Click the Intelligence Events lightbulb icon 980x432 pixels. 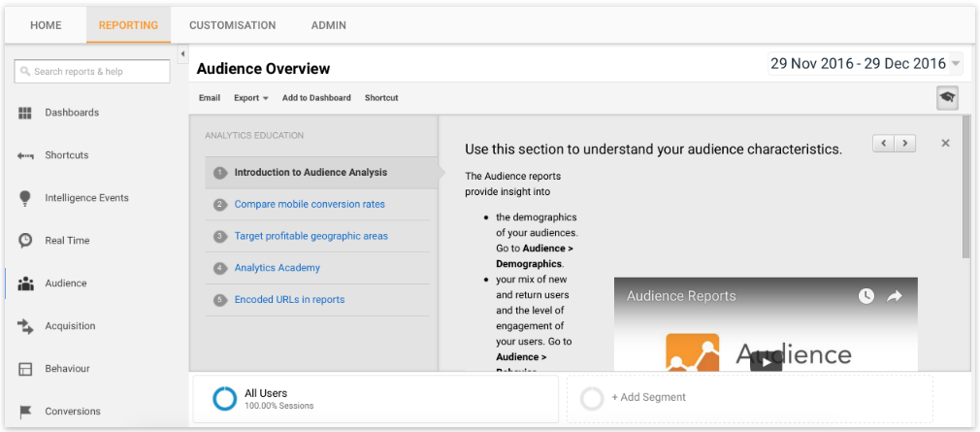point(25,198)
